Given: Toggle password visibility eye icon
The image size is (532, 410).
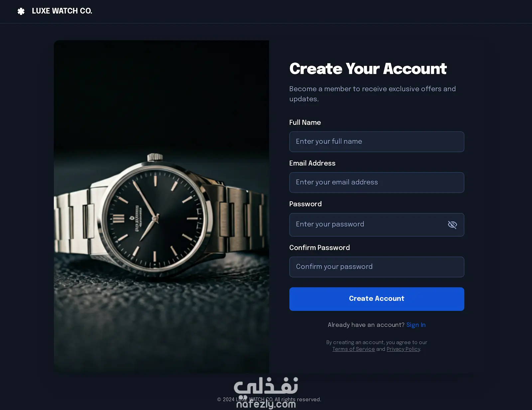Looking at the screenshot, I should pyautogui.click(x=452, y=225).
